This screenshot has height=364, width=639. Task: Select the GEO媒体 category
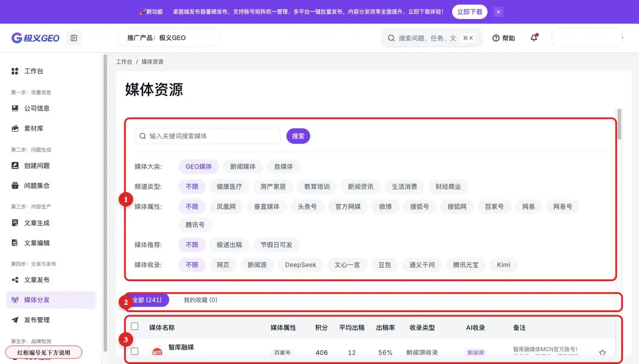[x=199, y=167]
